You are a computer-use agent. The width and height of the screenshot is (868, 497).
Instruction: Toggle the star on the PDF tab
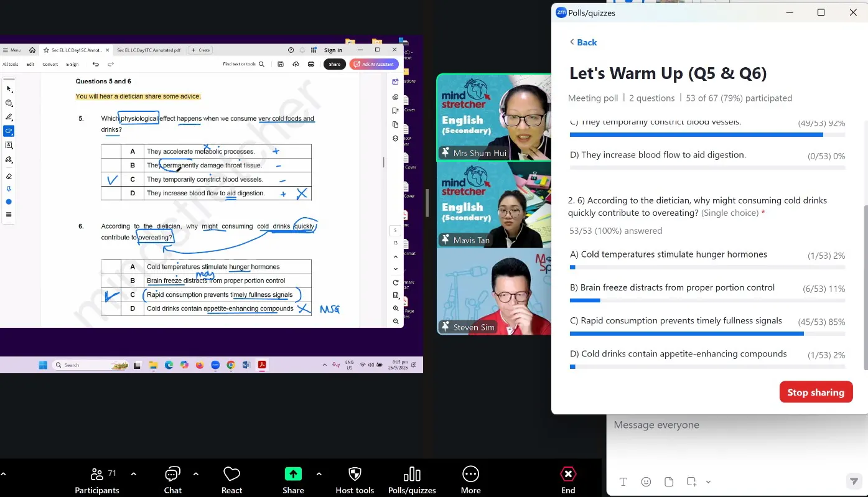click(x=46, y=50)
